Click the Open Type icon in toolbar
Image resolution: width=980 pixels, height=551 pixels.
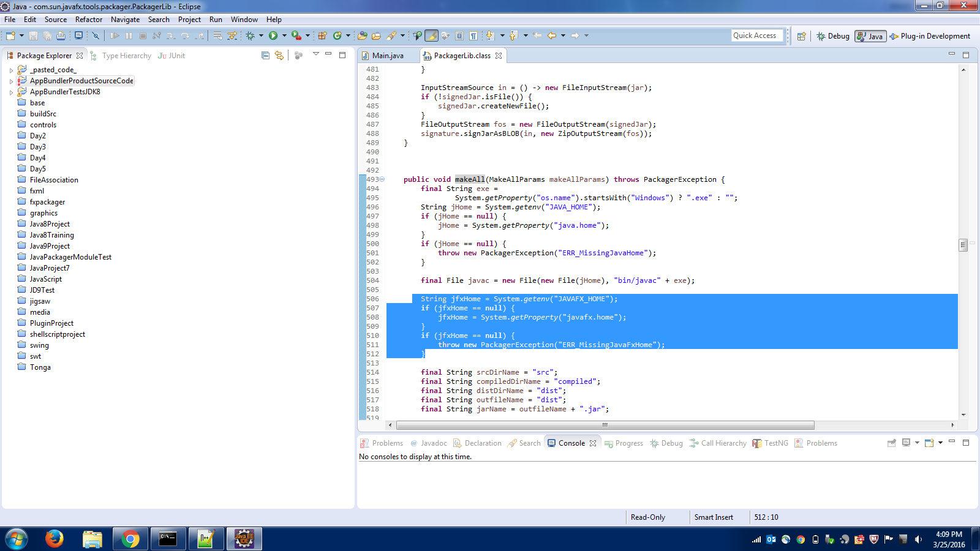[x=363, y=36]
